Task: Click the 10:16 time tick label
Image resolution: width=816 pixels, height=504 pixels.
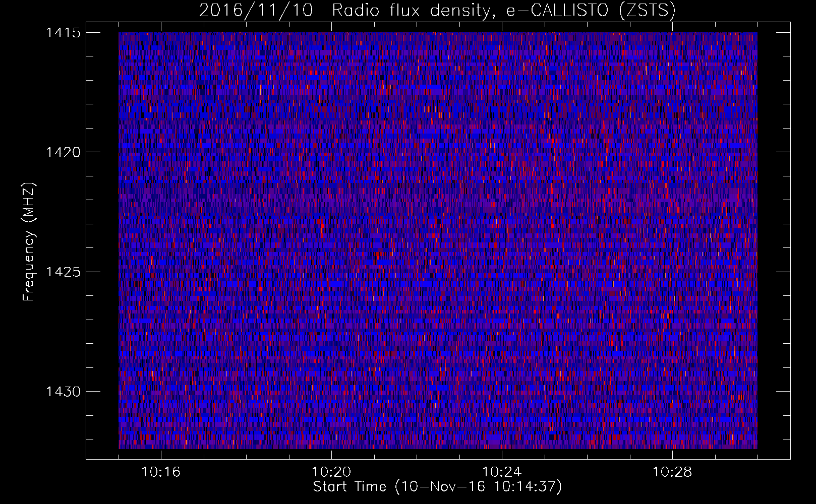Action: [x=161, y=472]
